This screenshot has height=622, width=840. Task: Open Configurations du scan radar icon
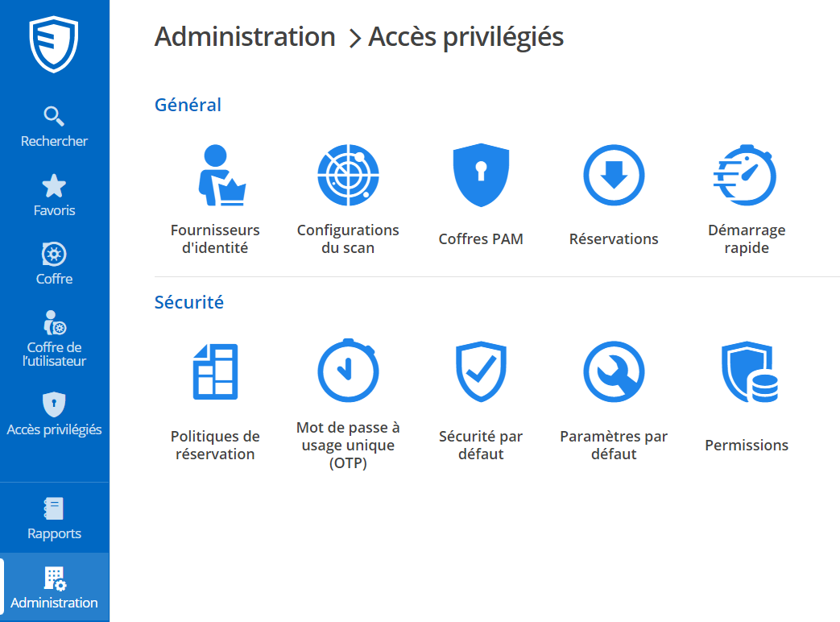[x=348, y=176]
